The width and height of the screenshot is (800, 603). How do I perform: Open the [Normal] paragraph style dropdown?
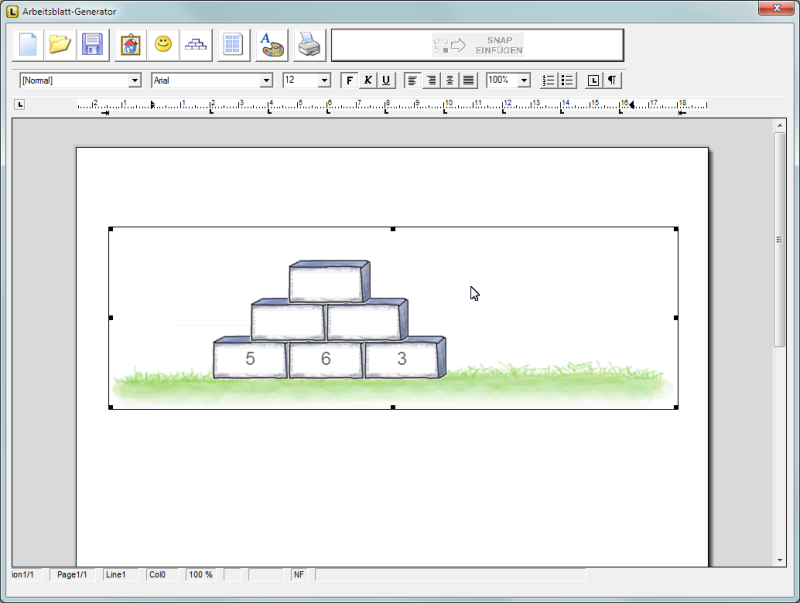coord(135,80)
